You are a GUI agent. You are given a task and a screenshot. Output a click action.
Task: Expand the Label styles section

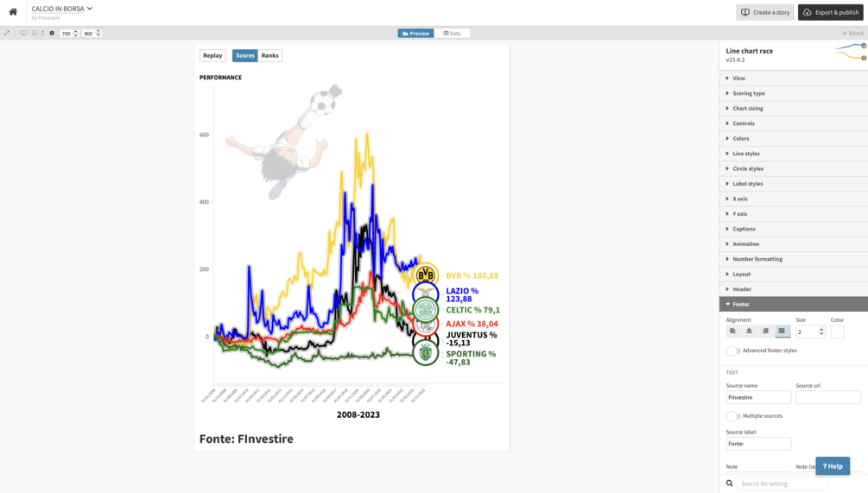coord(794,184)
